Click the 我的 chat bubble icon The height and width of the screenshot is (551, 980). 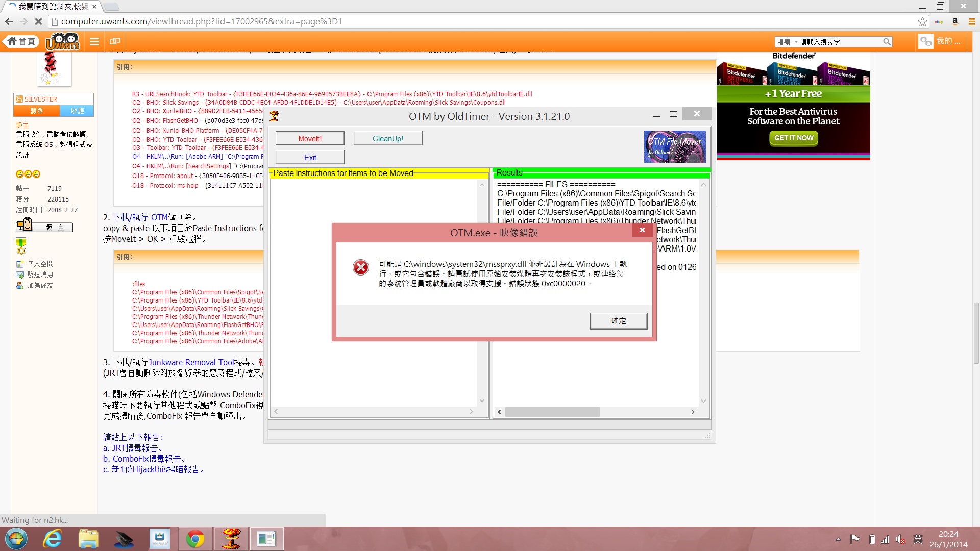pos(925,41)
